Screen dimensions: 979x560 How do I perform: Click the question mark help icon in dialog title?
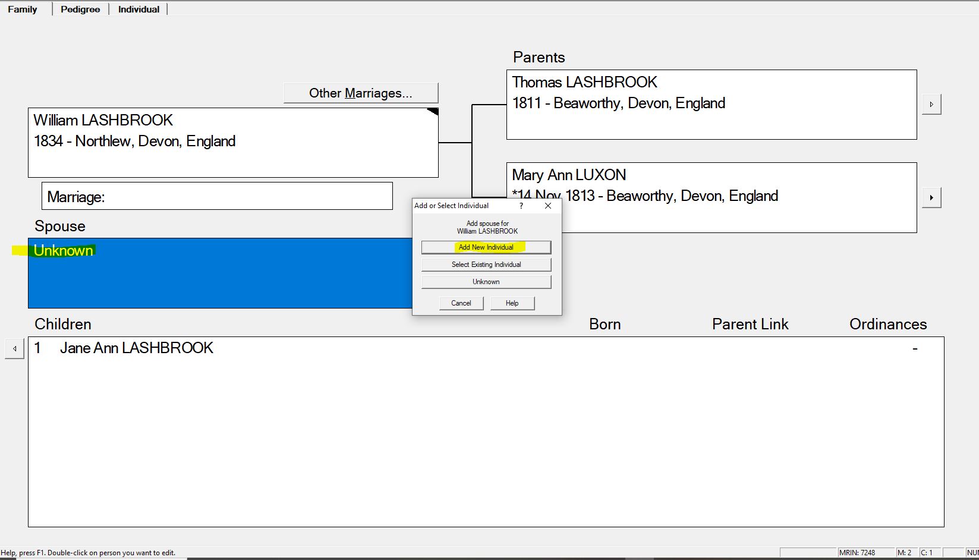tap(521, 206)
